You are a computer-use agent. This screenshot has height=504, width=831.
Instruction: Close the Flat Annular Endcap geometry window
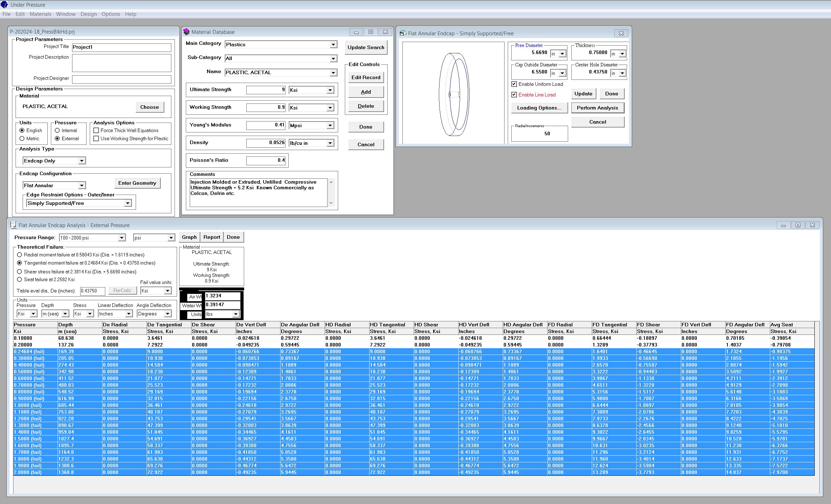(621, 33)
